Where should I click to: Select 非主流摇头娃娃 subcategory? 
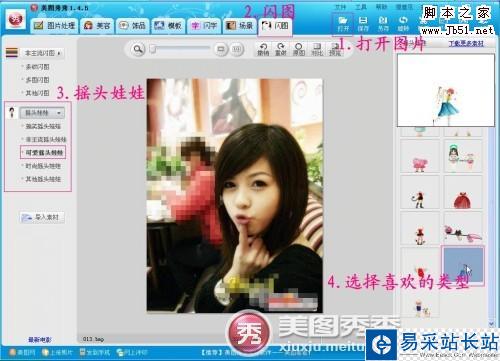[x=46, y=139]
